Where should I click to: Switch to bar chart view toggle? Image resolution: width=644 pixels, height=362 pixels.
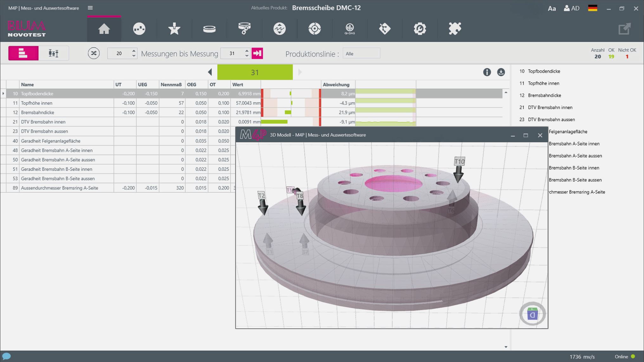(x=23, y=53)
